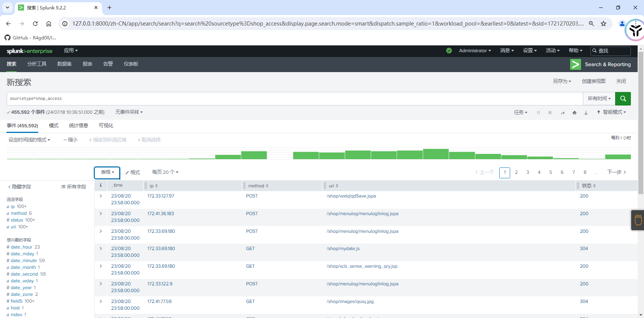Open the 所有时间 time range dropdown

[x=599, y=99]
